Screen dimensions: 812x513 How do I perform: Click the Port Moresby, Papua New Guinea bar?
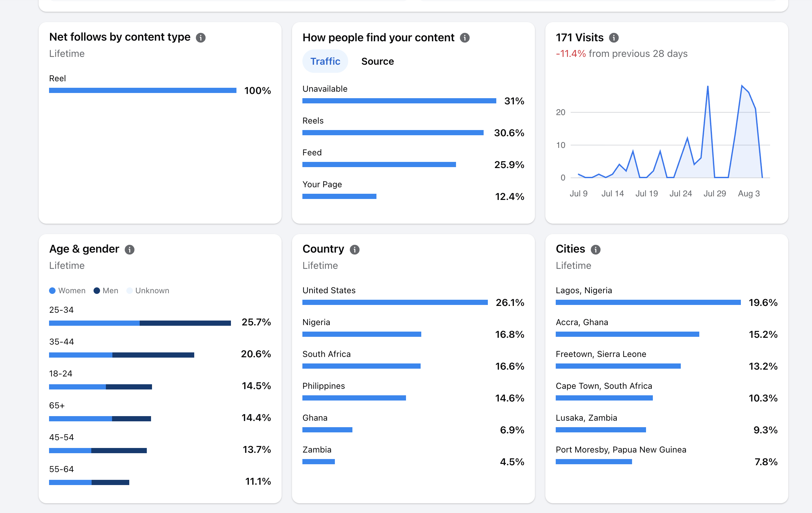tap(594, 462)
